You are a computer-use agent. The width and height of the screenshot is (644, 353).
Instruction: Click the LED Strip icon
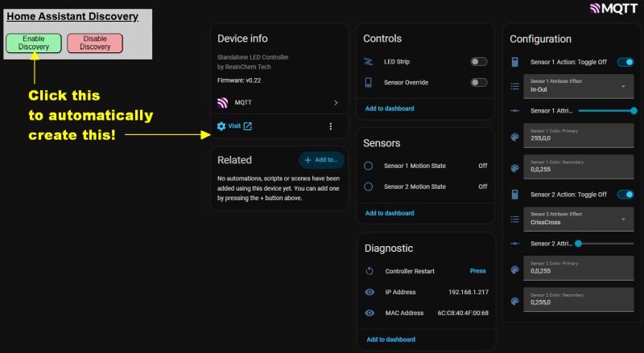(369, 62)
